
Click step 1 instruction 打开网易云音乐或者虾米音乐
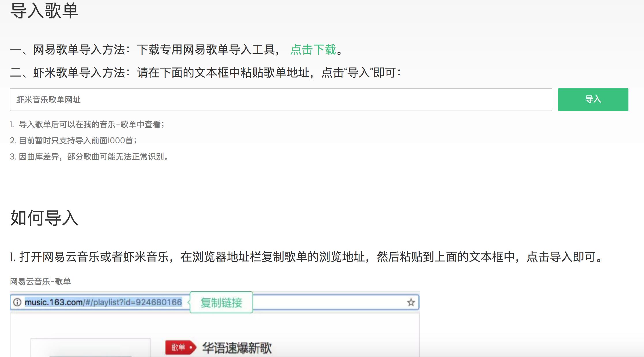point(306,257)
